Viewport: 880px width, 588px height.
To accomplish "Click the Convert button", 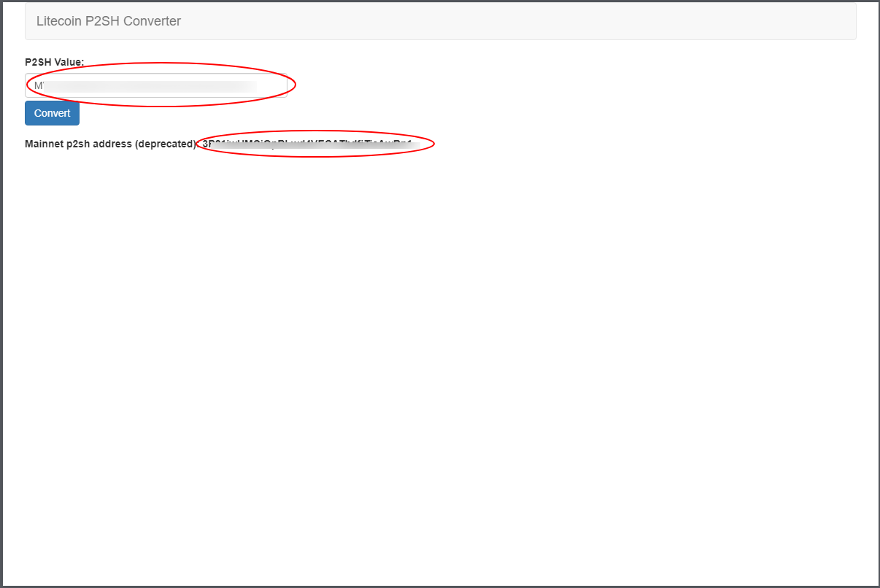I will click(52, 113).
